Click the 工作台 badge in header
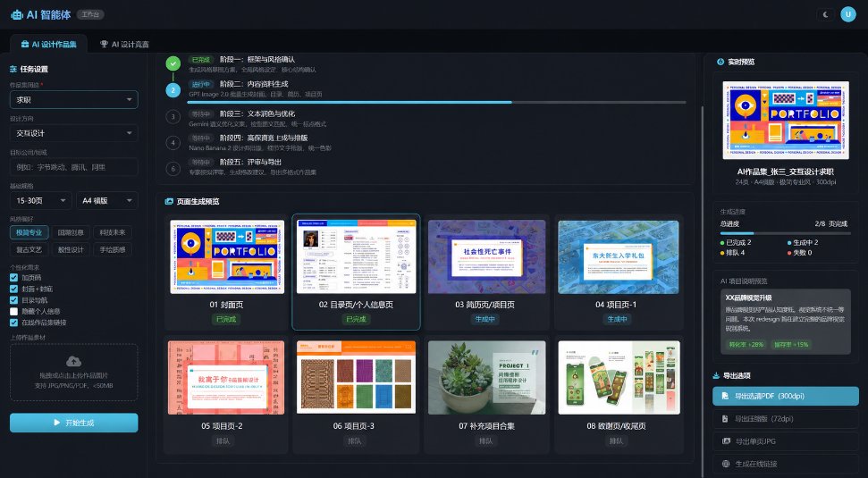This screenshot has width=868, height=478. [90, 15]
